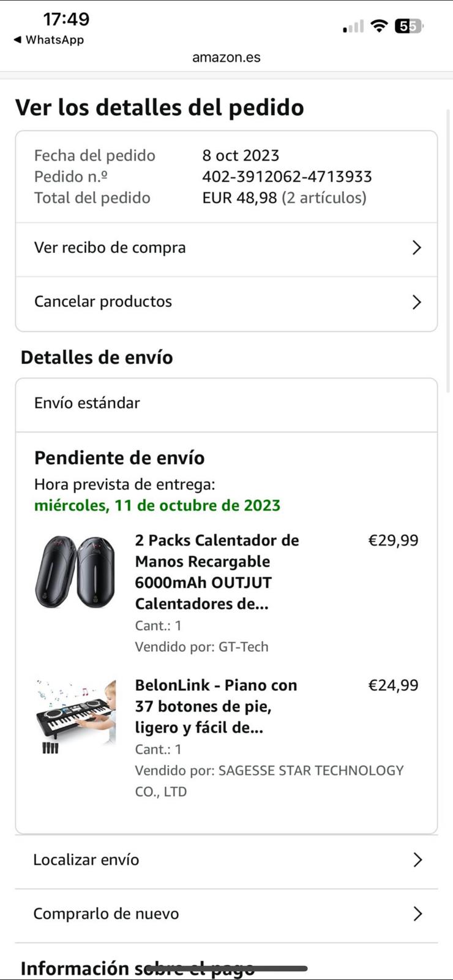Tap the order number 402-3912062-4713933
The height and width of the screenshot is (980, 453).
pos(286,176)
